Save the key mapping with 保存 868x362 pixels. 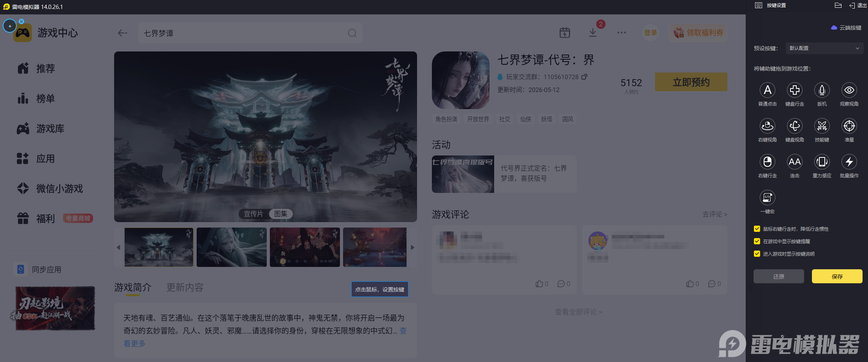point(837,276)
